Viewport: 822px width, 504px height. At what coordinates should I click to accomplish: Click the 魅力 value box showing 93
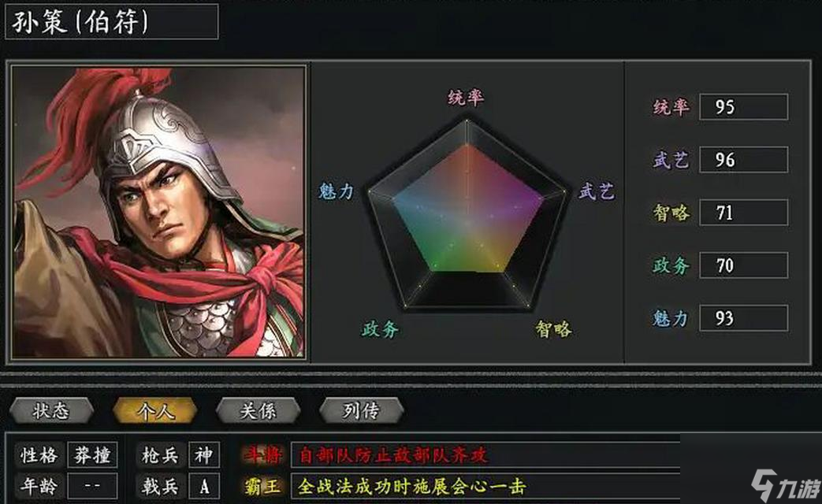(x=743, y=318)
